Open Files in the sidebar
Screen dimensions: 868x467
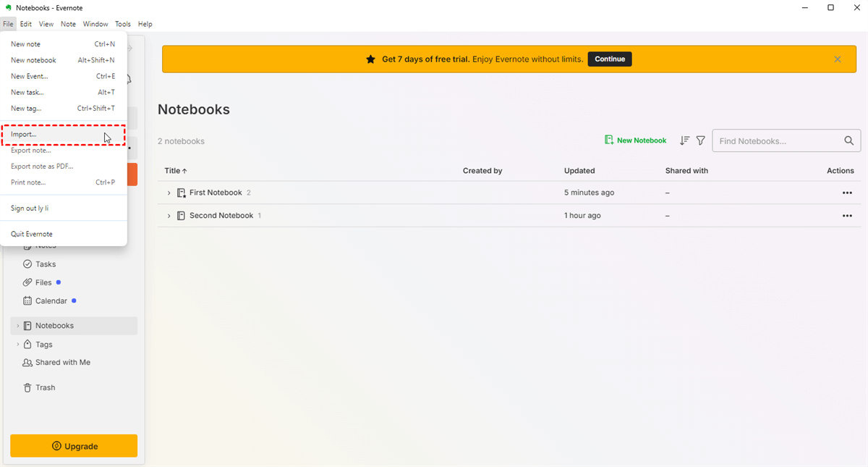(x=43, y=282)
